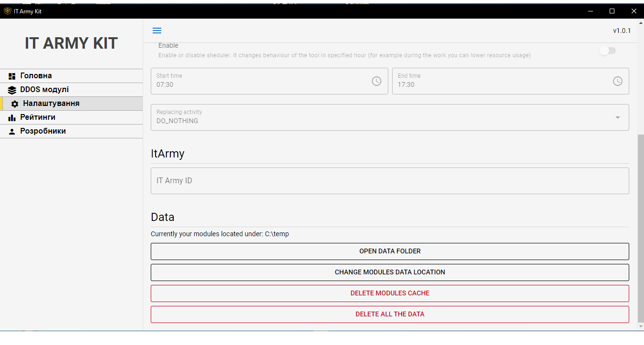Click Change Modules Data Location button
Screen dimensions: 644x345
[x=390, y=272]
